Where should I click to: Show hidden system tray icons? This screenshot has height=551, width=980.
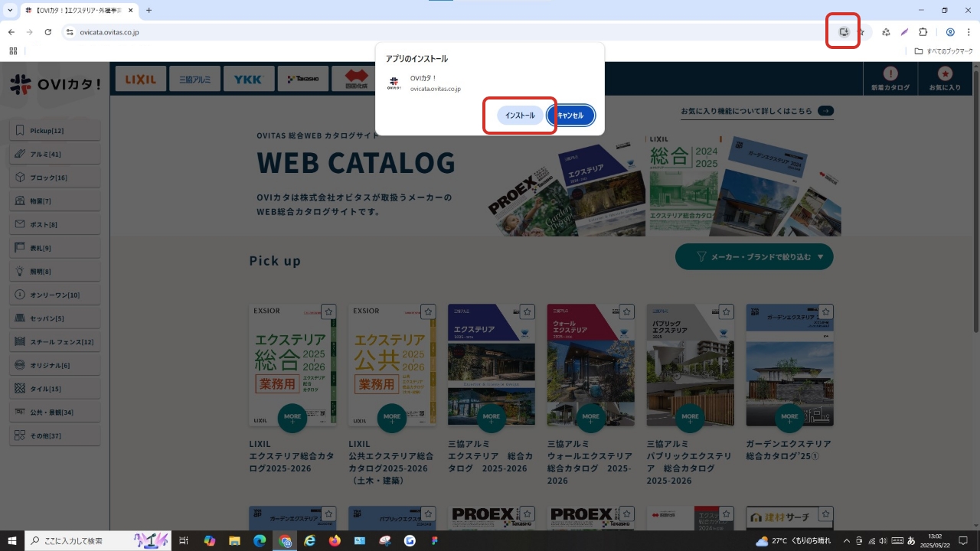pyautogui.click(x=846, y=541)
